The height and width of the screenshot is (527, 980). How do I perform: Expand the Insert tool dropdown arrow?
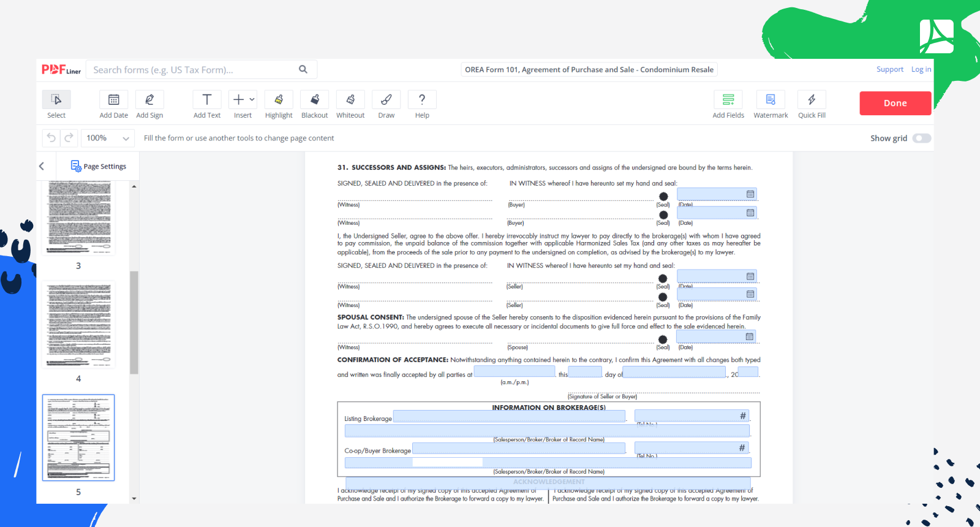pos(252,99)
